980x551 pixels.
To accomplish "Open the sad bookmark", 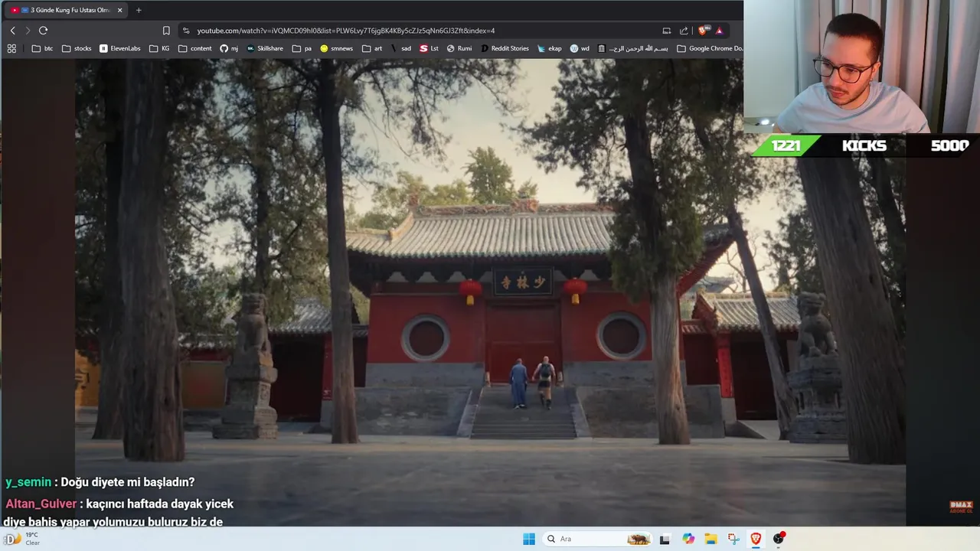I will point(400,48).
